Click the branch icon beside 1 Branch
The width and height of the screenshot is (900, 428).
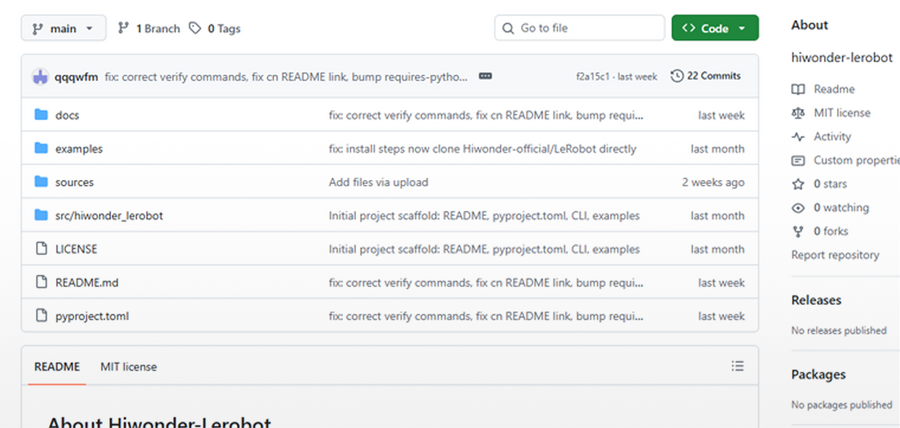[123, 28]
